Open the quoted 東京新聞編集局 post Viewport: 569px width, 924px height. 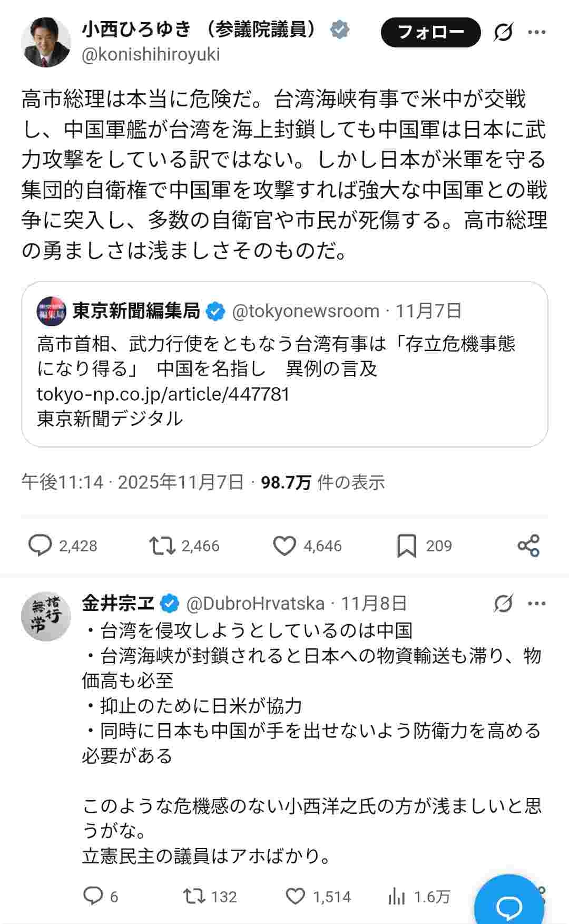284,364
